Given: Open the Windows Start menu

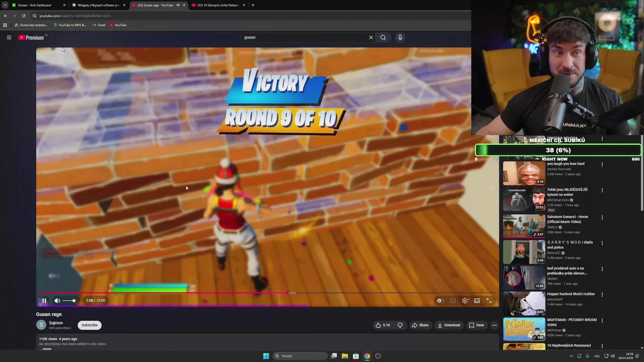Looking at the screenshot, I should (266, 356).
